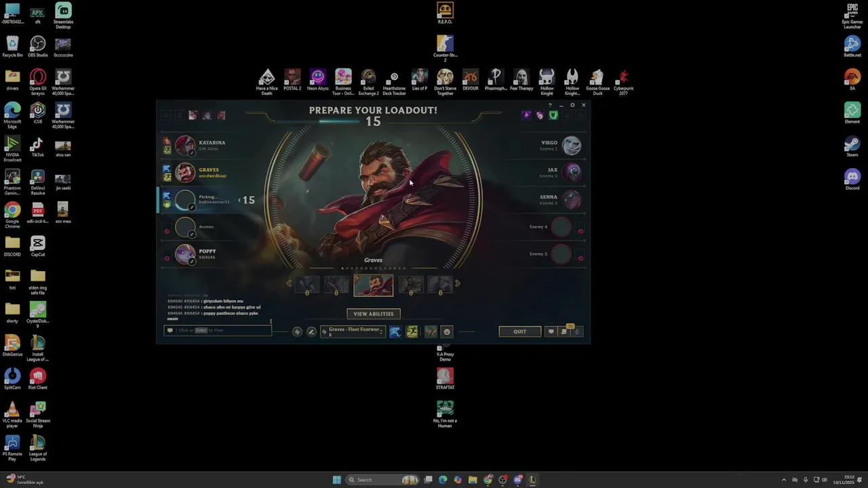
Task: Click the client help question mark
Action: [x=550, y=105]
